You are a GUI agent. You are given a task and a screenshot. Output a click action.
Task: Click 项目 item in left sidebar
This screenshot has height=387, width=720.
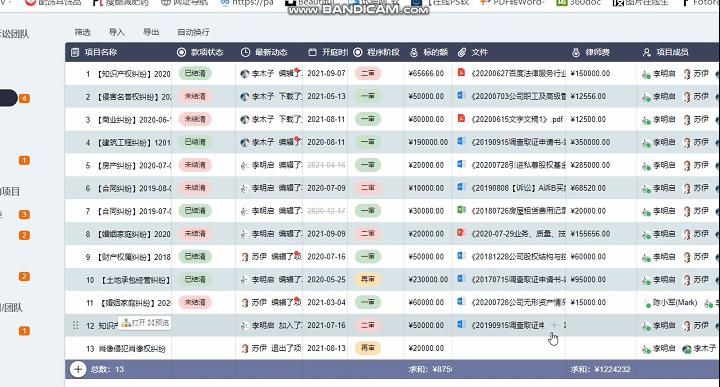[10, 191]
